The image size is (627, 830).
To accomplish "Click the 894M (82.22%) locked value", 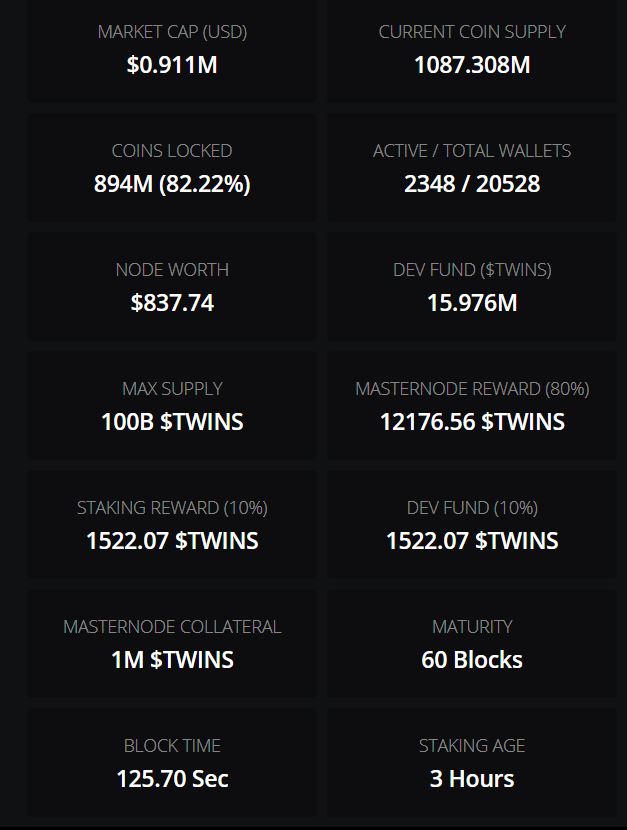I will click(172, 184).
